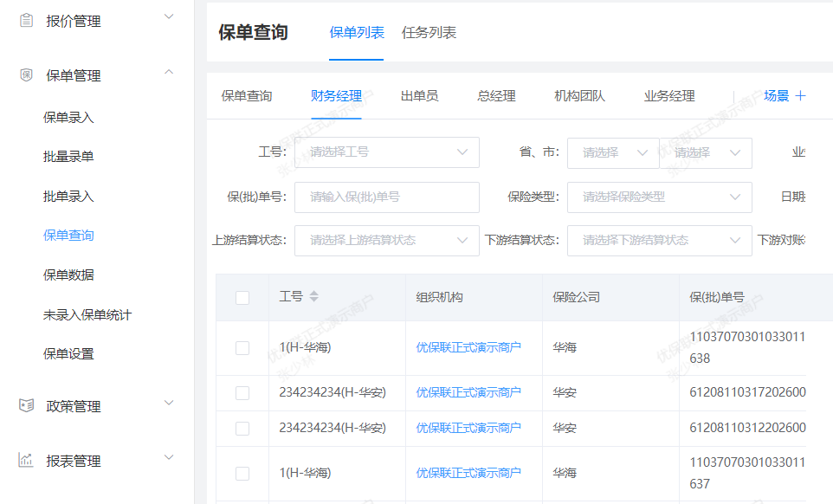Click 1(H-华海) in the 637 row

click(x=305, y=473)
